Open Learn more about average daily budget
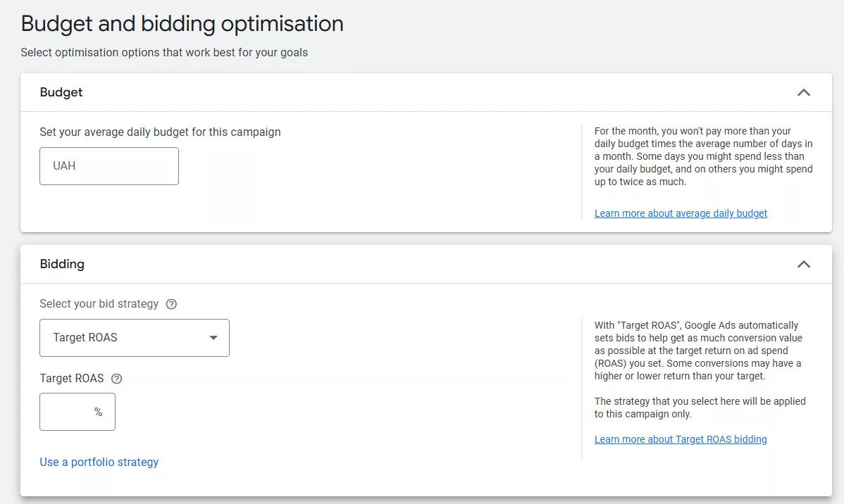The height and width of the screenshot is (504, 844). [681, 213]
